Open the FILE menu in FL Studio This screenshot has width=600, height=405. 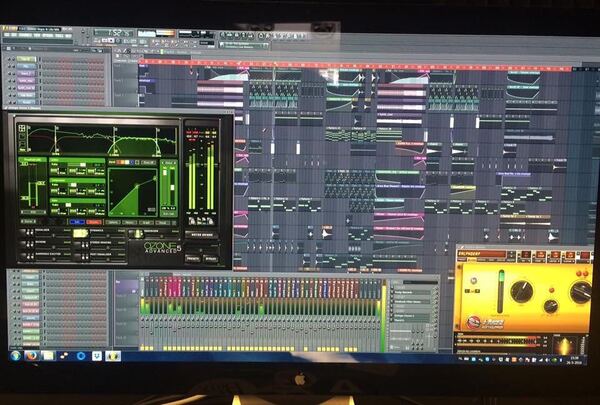pos(5,35)
